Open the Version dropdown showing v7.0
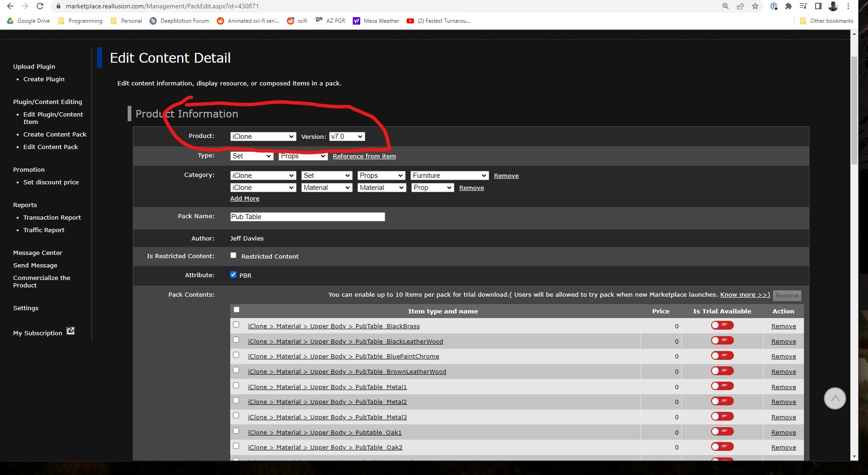This screenshot has width=868, height=475. click(x=347, y=137)
